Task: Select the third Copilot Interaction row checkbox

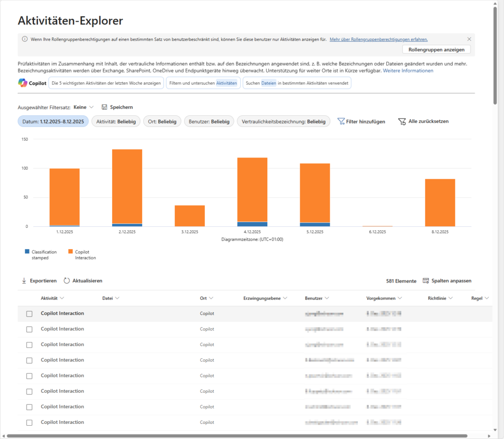Action: point(29,345)
